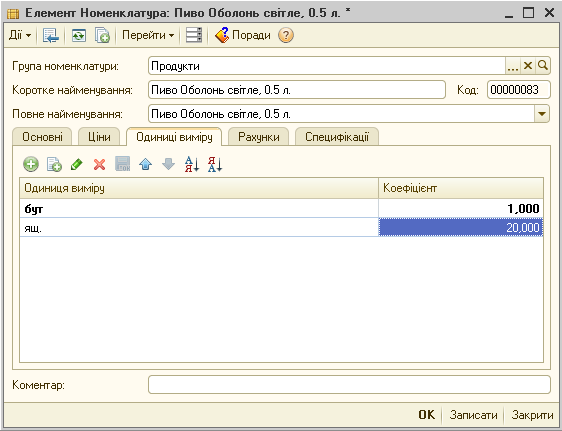Screen dimensions: 562x431
Task: Click the Коротке найменування input field
Action: point(297,90)
